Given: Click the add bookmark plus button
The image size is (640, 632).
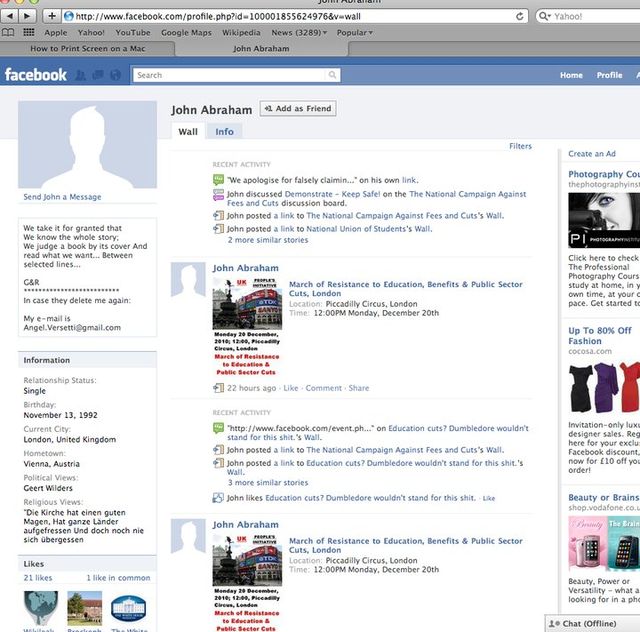Looking at the screenshot, I should tap(52, 16).
